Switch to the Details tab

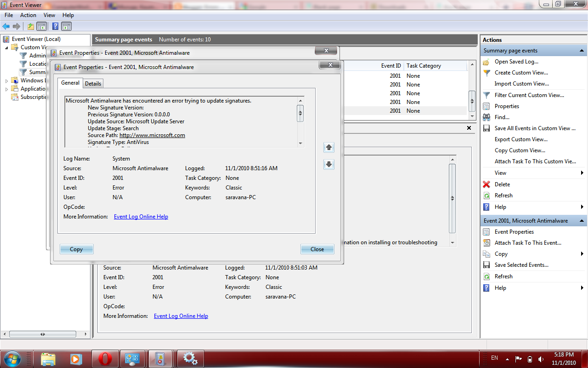pos(93,83)
